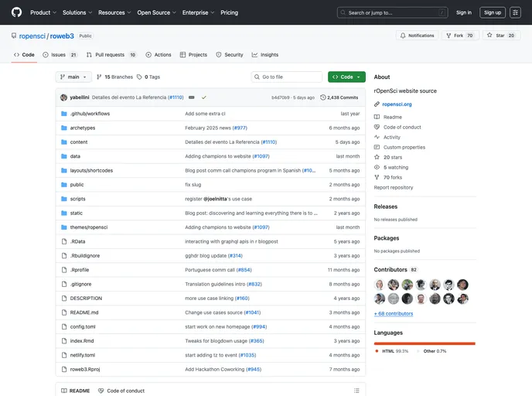Switch to the Actions tab

click(159, 55)
